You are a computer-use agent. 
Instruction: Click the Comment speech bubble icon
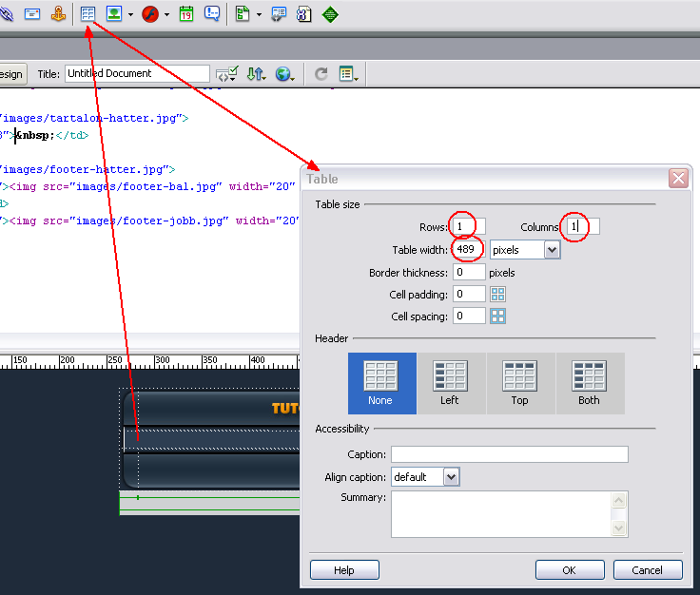tap(212, 14)
